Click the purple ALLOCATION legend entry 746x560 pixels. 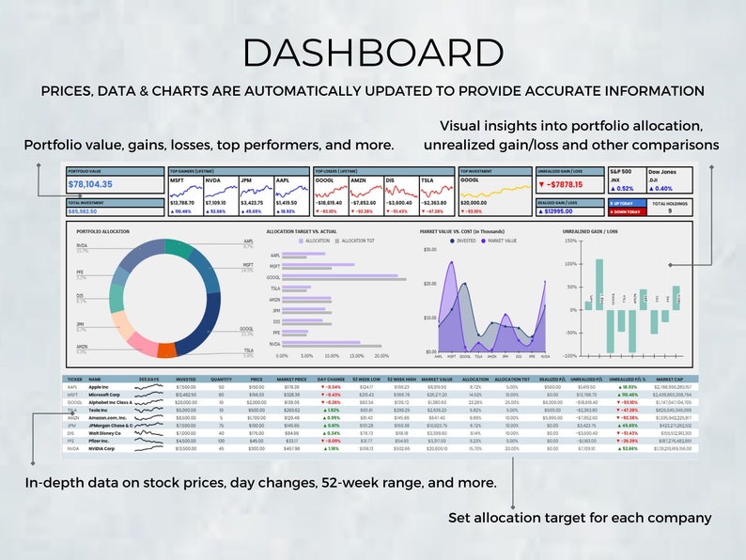click(x=314, y=241)
